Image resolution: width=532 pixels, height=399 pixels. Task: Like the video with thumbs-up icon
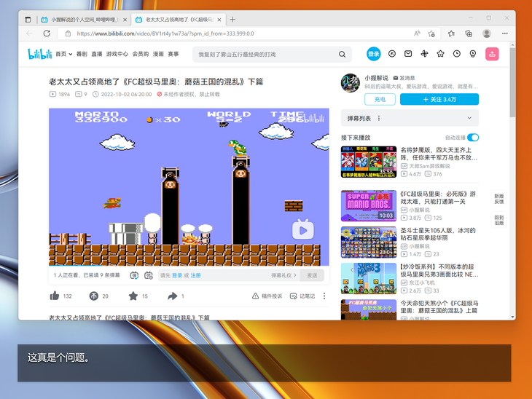pyautogui.click(x=55, y=296)
